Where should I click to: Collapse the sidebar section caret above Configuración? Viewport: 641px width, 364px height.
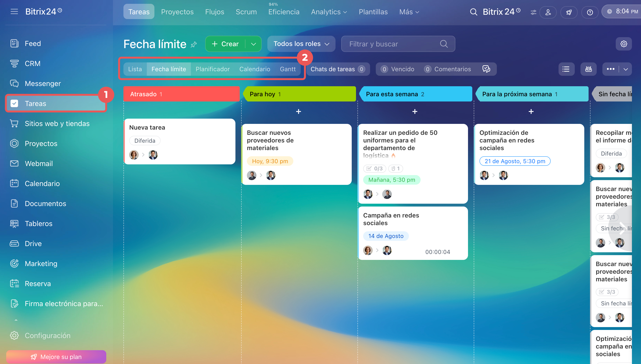pyautogui.click(x=16, y=320)
